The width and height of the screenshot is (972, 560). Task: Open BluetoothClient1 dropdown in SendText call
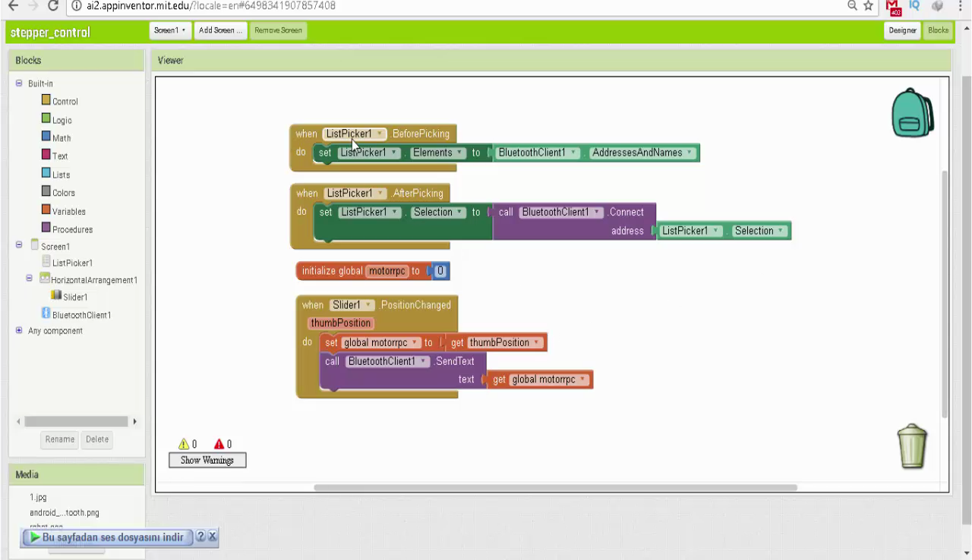click(x=387, y=361)
